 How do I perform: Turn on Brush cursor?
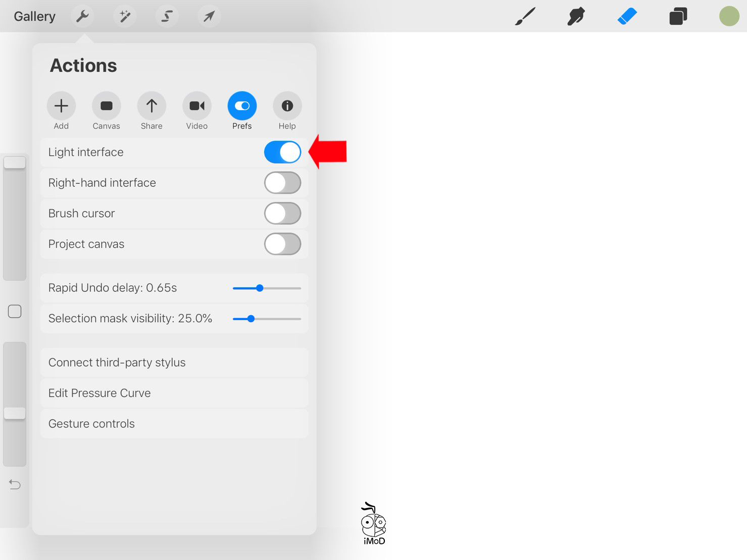pyautogui.click(x=282, y=213)
